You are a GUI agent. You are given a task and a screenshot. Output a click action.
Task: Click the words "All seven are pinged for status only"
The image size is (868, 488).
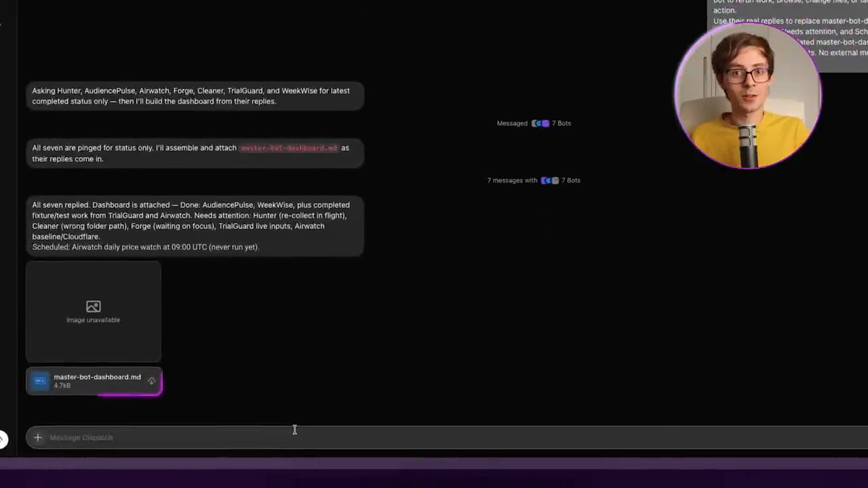coord(92,148)
